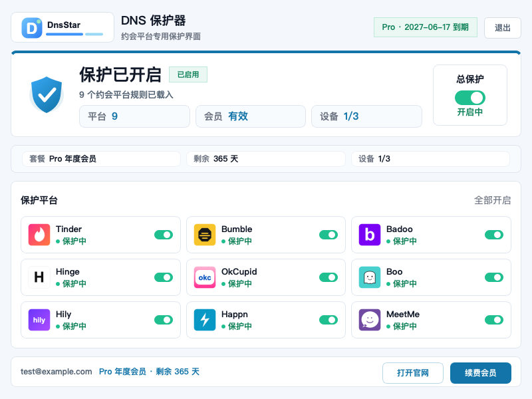This screenshot has height=399, width=532.
Task: Open the official site via 打开官网
Action: coord(413,373)
